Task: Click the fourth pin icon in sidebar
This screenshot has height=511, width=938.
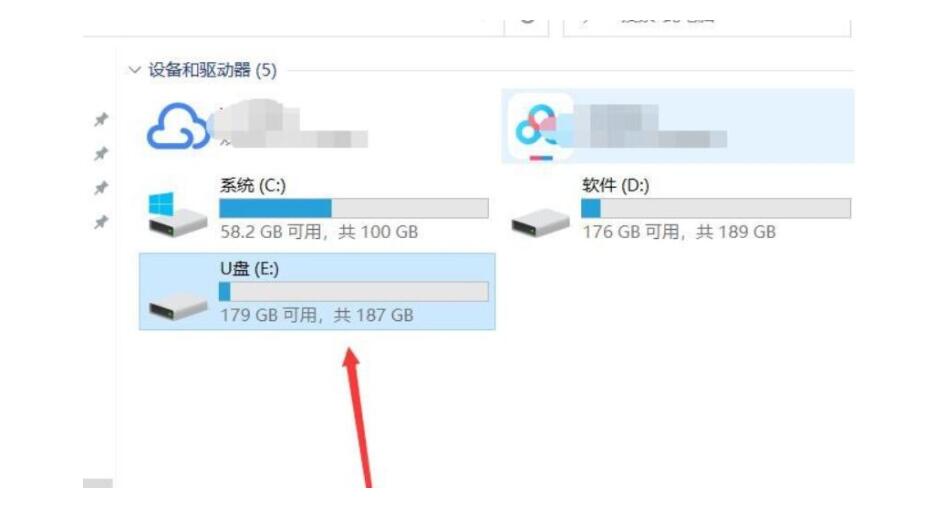Action: [101, 223]
